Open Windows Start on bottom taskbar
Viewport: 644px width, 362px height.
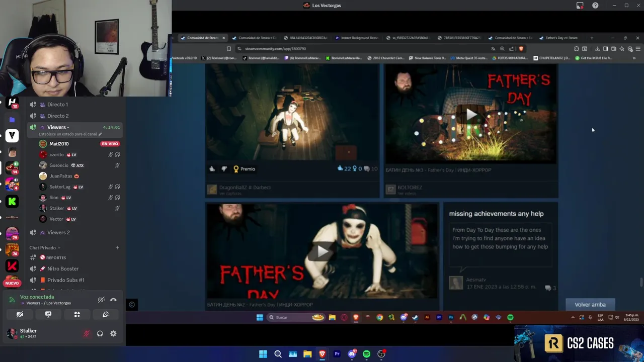(x=263, y=354)
